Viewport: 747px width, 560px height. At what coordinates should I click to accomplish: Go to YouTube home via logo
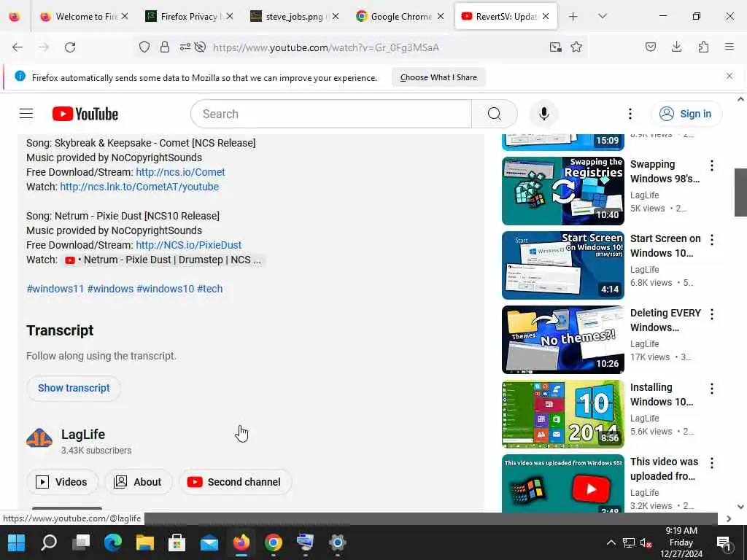(85, 114)
